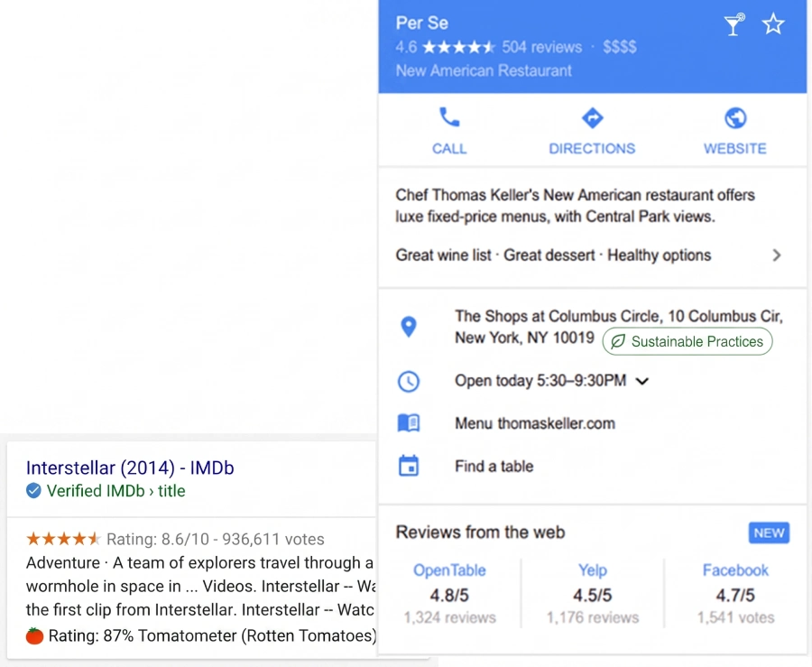Click "New York, NY 10019" address line

(x=524, y=338)
